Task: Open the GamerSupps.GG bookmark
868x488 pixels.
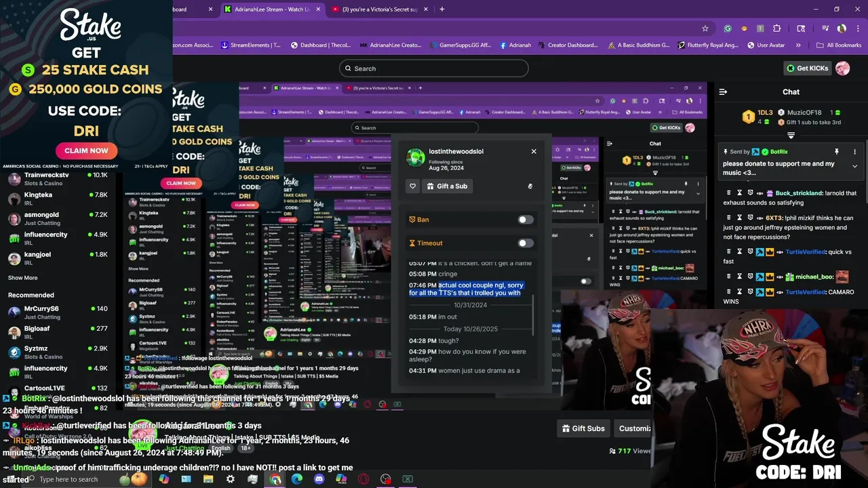Action: click(x=460, y=45)
